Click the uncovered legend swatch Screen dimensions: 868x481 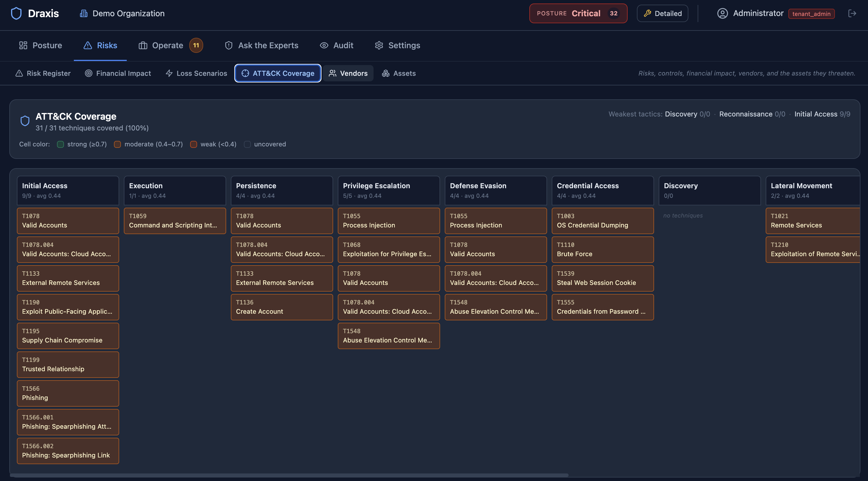[x=247, y=144]
